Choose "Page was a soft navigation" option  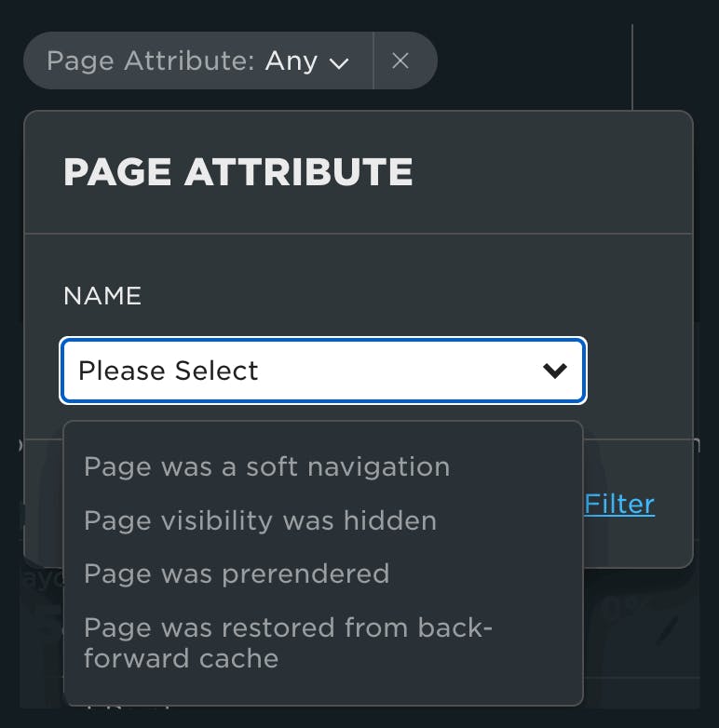(x=266, y=466)
